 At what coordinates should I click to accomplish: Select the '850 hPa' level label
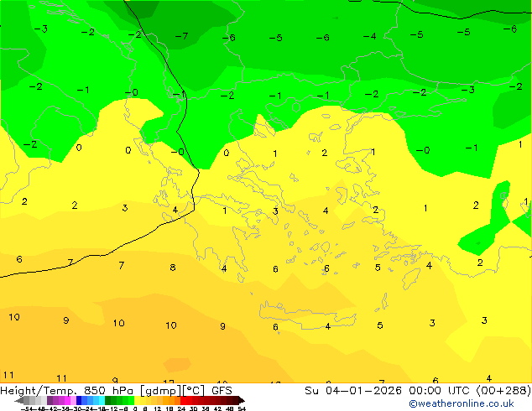110,391
